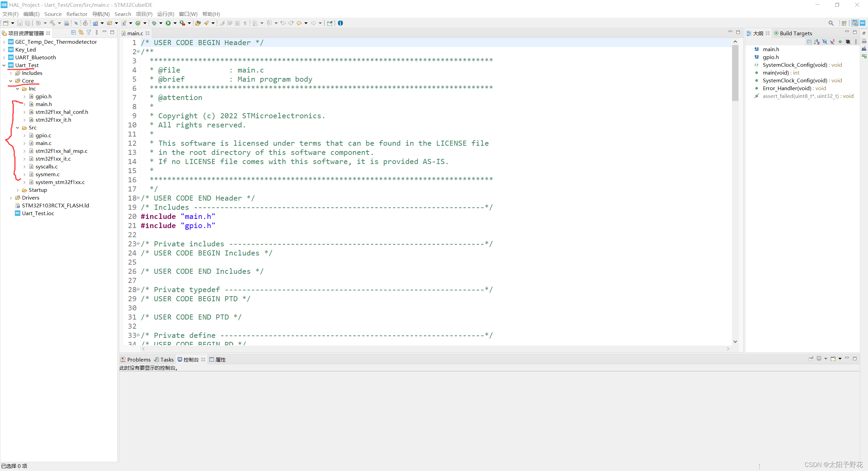Open the Uart_Test.ioc file

point(38,213)
